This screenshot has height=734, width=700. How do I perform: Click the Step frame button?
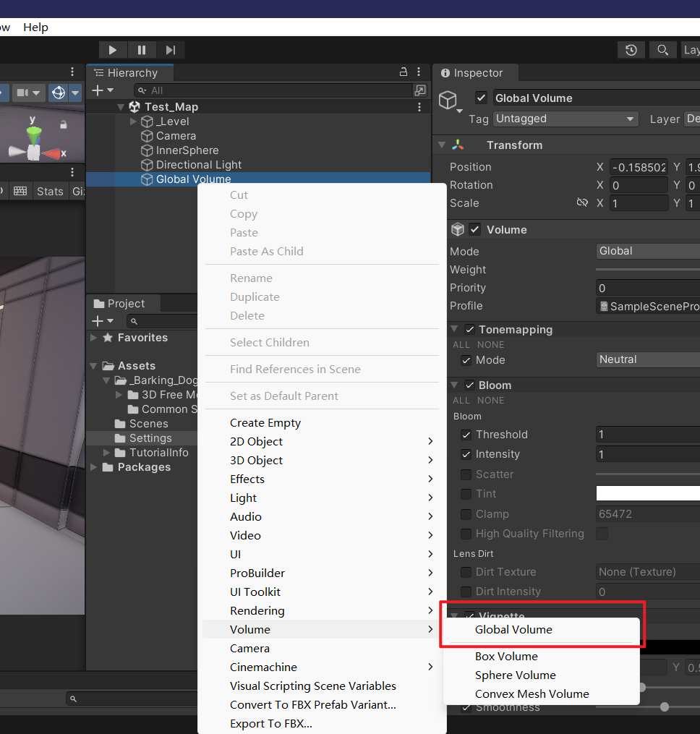[171, 50]
